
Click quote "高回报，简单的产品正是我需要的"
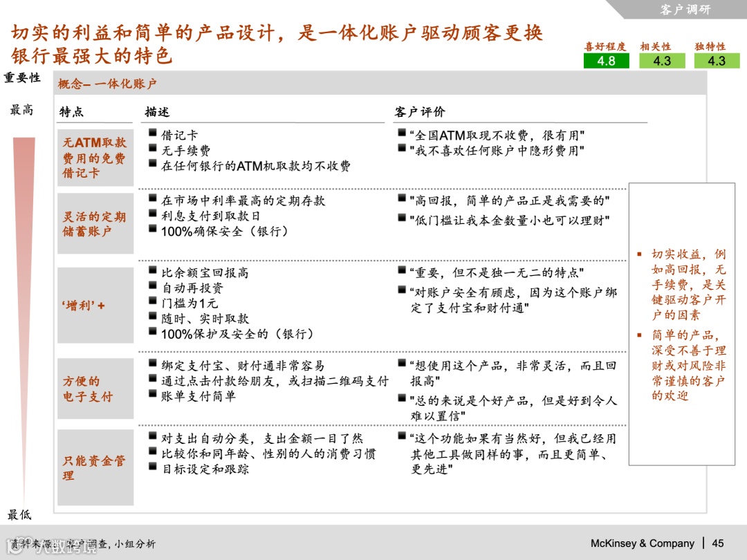click(510, 200)
